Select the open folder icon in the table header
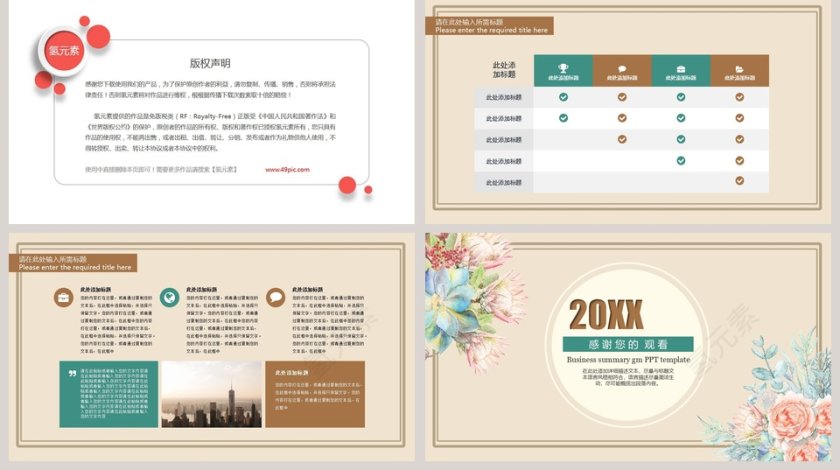 [x=739, y=69]
